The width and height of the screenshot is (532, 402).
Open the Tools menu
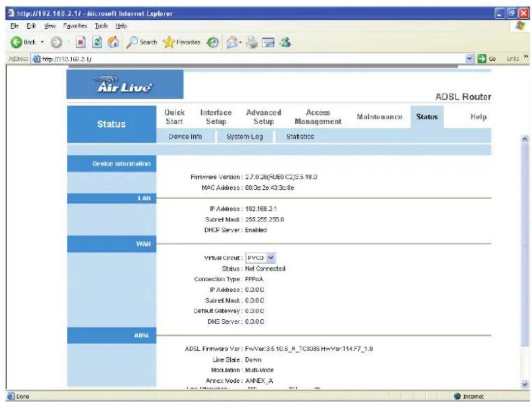[101, 26]
